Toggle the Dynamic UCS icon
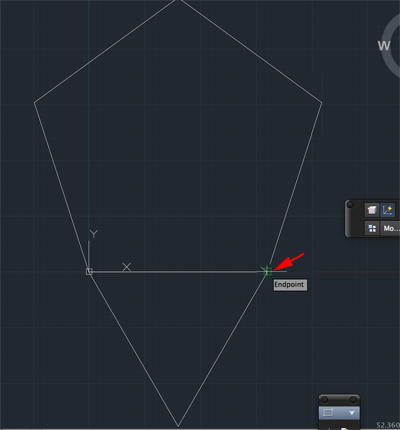The width and height of the screenshot is (400, 430). (387, 210)
